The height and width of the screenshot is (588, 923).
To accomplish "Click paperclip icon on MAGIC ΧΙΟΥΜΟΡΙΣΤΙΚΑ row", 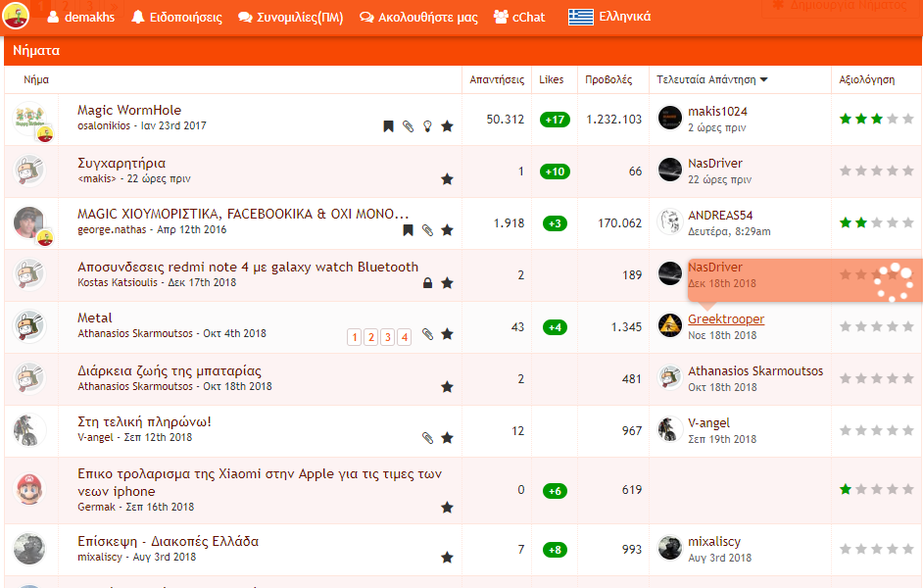I will 428,230.
